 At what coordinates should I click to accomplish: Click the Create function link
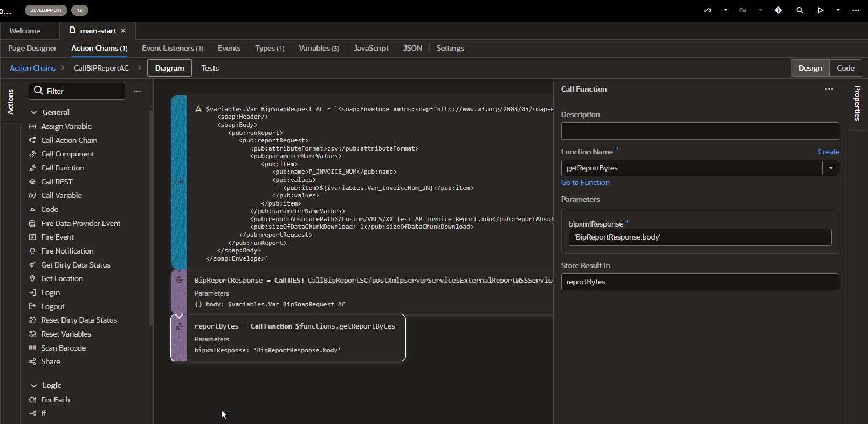click(x=829, y=152)
